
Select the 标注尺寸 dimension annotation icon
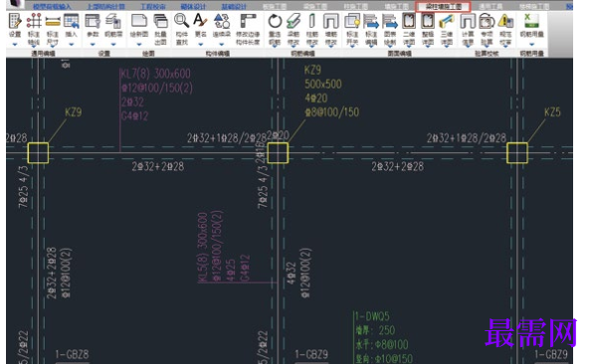53,22
